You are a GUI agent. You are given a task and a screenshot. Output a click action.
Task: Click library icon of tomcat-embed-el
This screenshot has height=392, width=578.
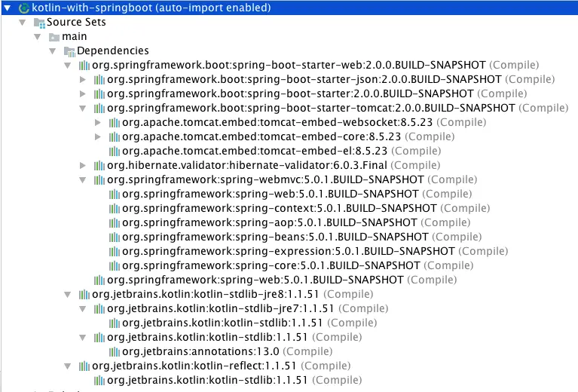[x=115, y=152]
